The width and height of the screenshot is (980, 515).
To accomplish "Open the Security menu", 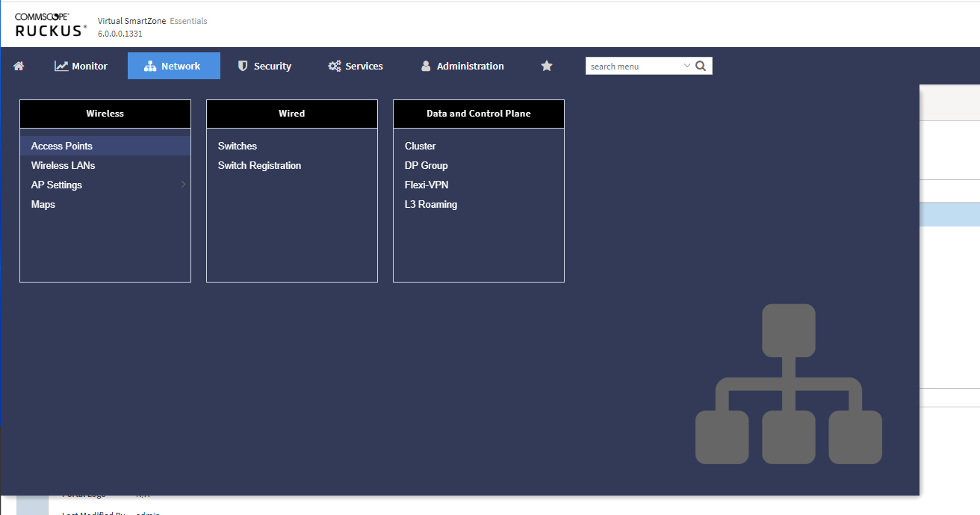I will pyautogui.click(x=264, y=66).
